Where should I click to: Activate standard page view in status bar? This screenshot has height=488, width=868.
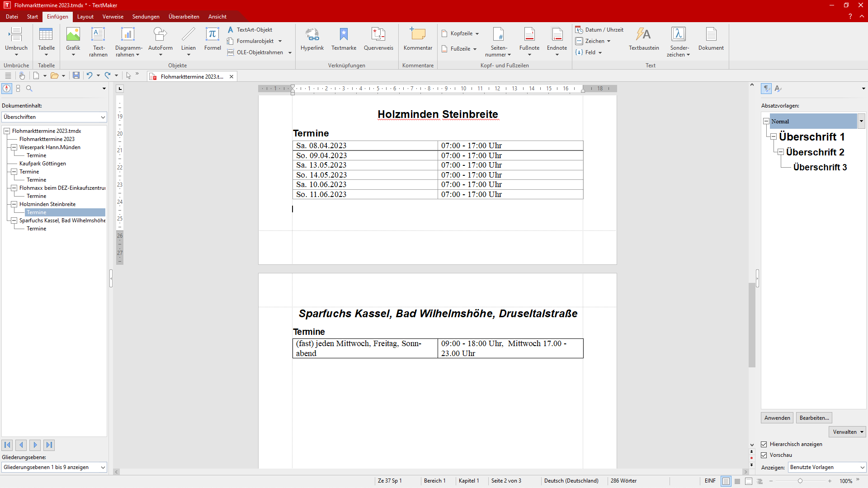coord(726,481)
